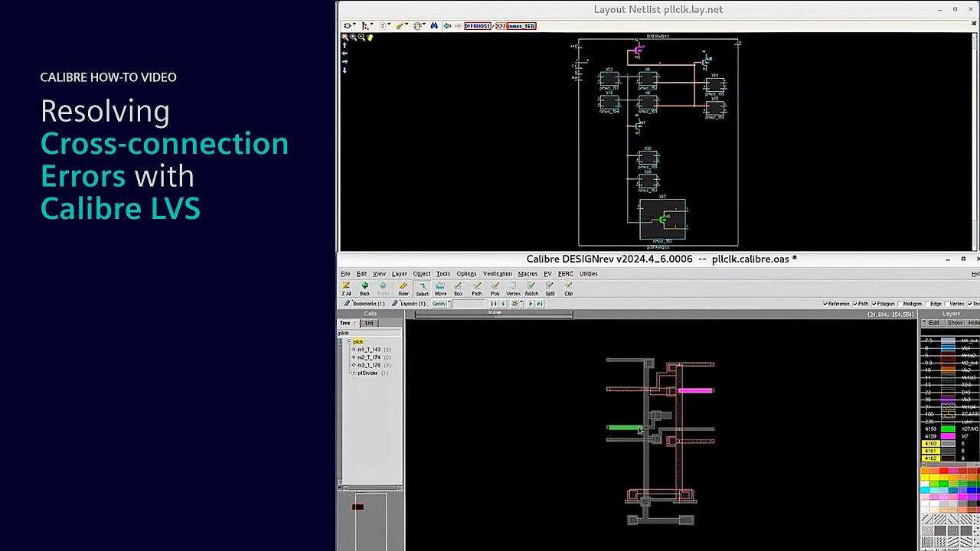
Task: Open the Edit menu
Action: click(x=361, y=274)
